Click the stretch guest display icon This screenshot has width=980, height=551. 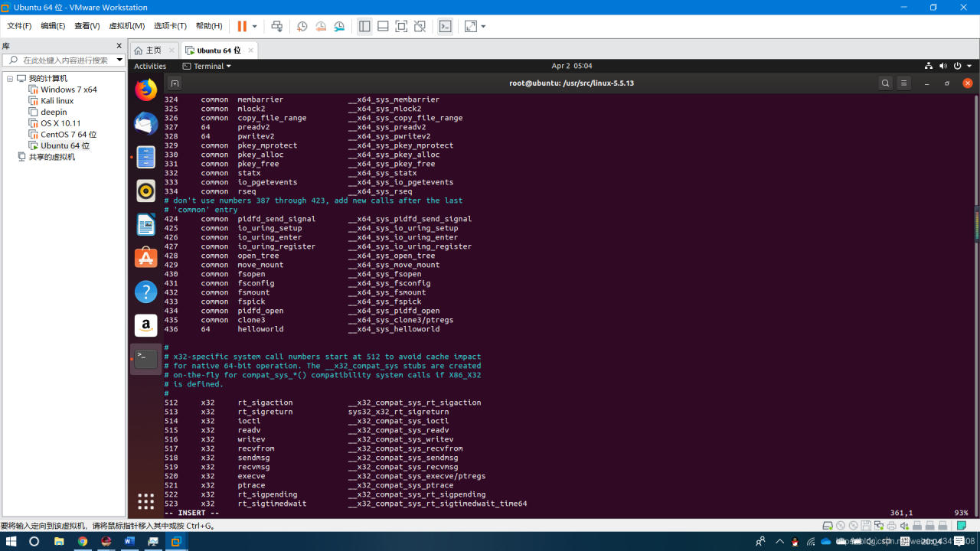(470, 26)
